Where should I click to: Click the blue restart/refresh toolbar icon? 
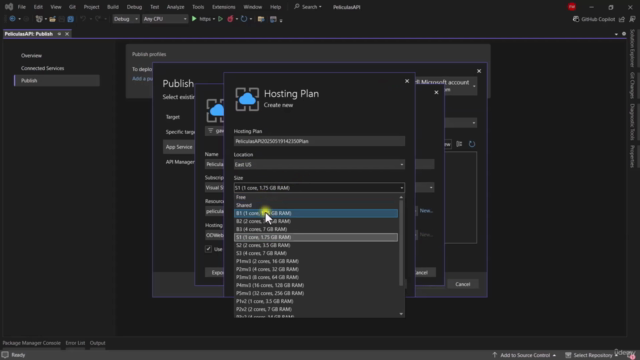coord(244,19)
